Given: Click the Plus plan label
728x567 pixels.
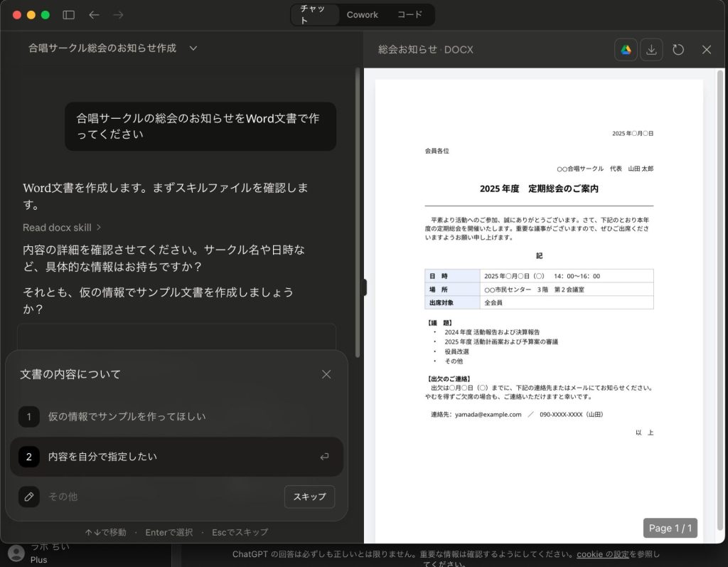Looking at the screenshot, I should (x=38, y=560).
